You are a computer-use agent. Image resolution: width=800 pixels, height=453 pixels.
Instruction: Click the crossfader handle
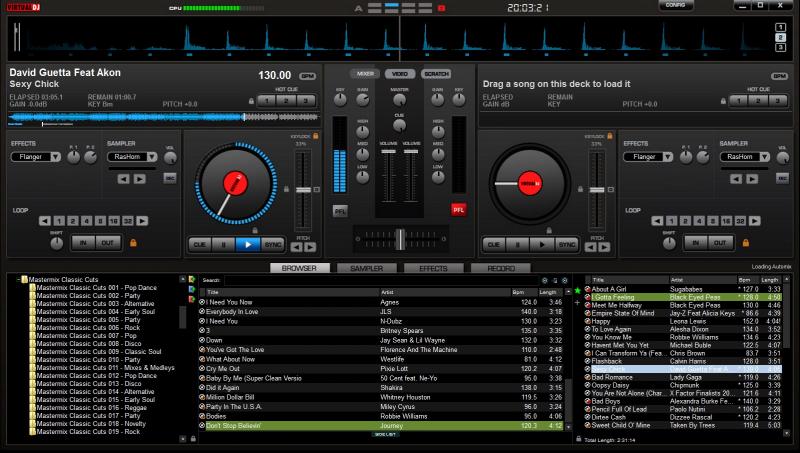[x=399, y=236]
